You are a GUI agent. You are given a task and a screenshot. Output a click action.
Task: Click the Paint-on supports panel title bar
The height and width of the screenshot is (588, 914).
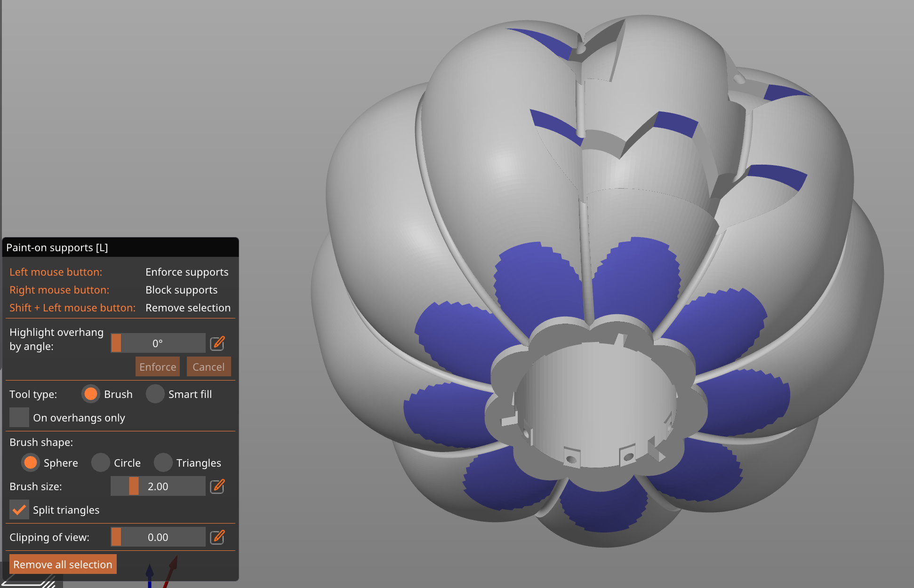[x=120, y=247]
